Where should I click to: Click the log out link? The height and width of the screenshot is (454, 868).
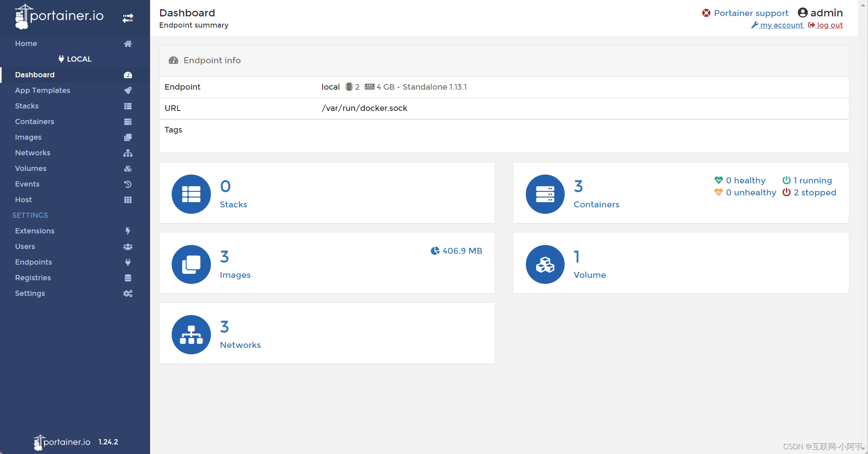tap(830, 25)
